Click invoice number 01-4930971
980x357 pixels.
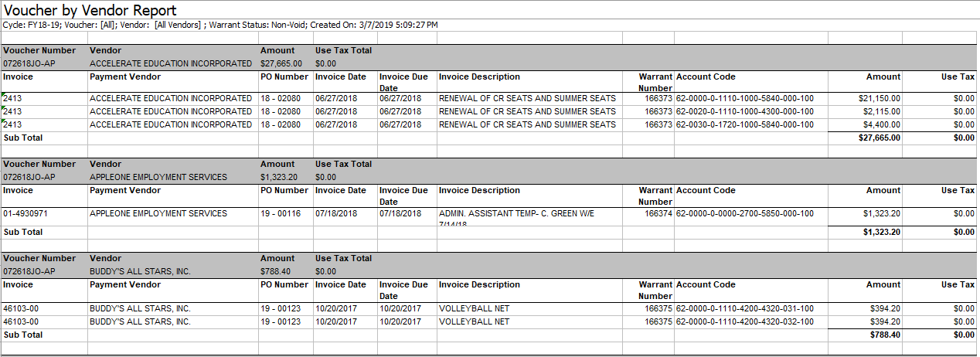point(29,213)
